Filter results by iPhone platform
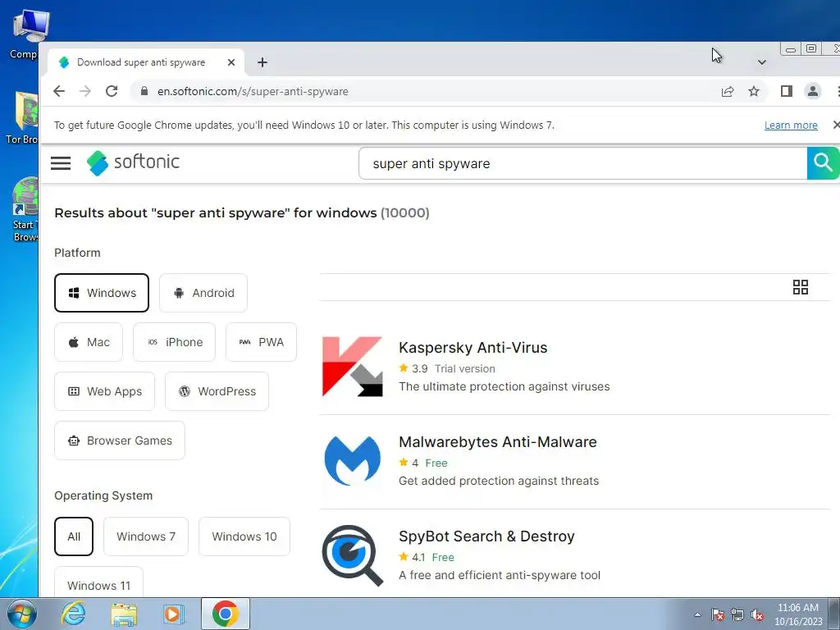Screen dimensions: 840x630 (x=174, y=342)
